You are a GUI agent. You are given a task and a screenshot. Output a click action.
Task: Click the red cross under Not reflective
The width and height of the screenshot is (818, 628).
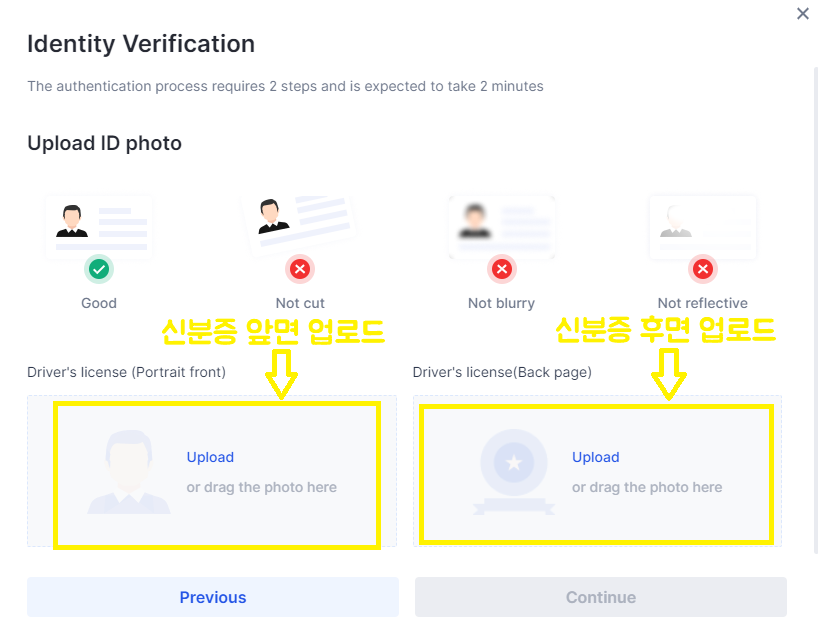click(702, 268)
